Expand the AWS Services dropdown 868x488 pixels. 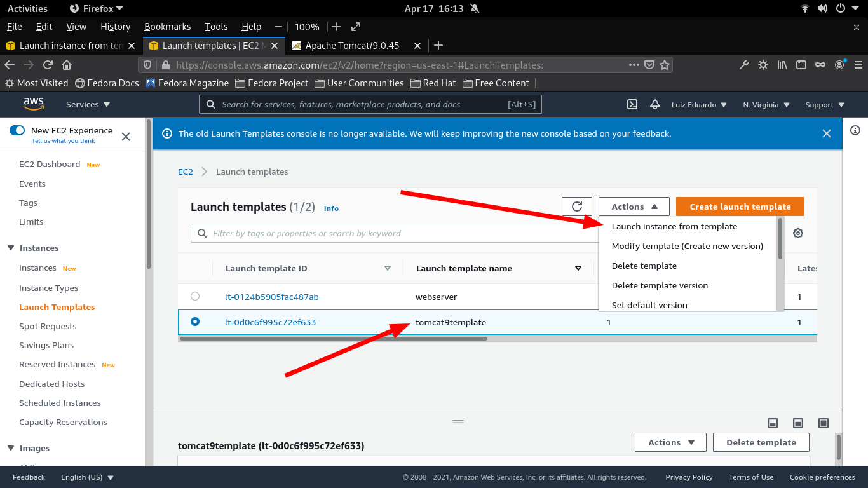tap(88, 105)
